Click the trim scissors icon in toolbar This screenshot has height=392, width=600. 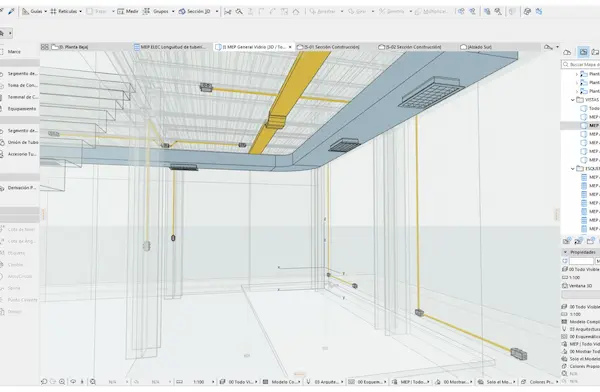pyautogui.click(x=228, y=12)
